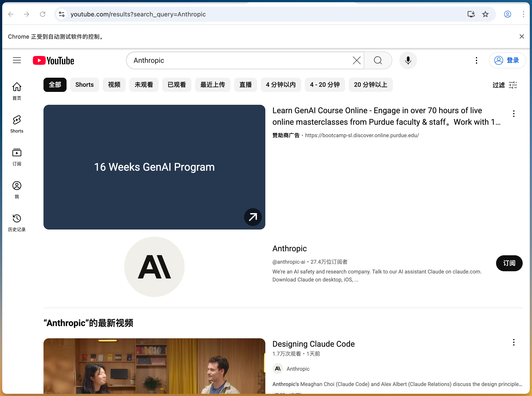Start a voice search with the microphone
The width and height of the screenshot is (532, 396).
click(408, 60)
